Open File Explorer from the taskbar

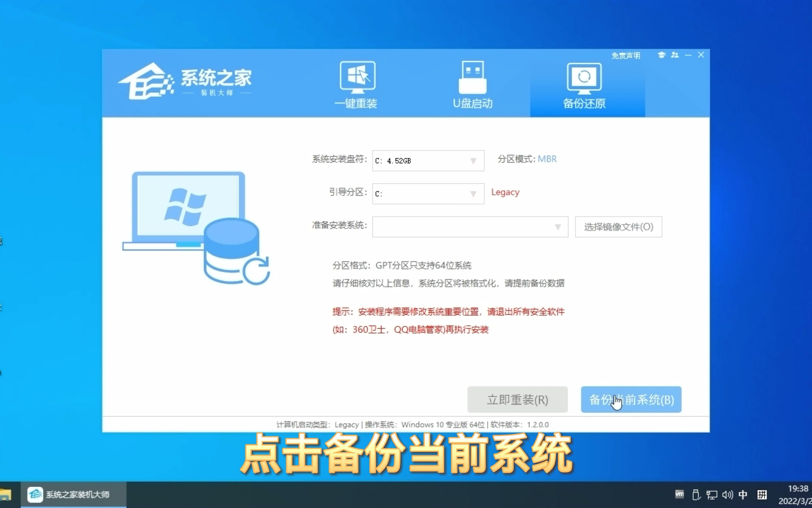pos(5,495)
